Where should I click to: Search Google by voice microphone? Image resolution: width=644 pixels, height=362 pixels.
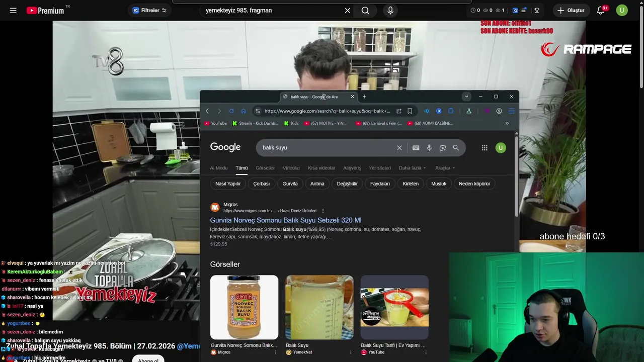pyautogui.click(x=429, y=148)
